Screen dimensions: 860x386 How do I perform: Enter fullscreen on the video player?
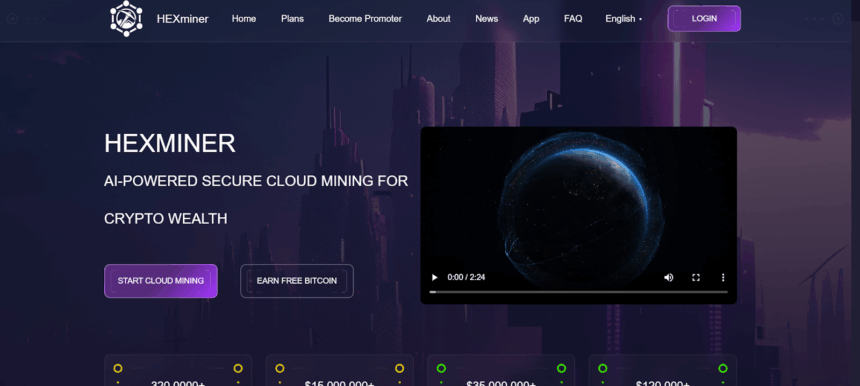point(696,277)
